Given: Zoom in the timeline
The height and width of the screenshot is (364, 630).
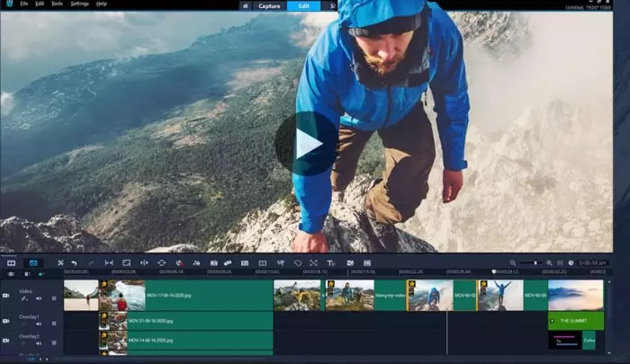Looking at the screenshot, I should (549, 262).
